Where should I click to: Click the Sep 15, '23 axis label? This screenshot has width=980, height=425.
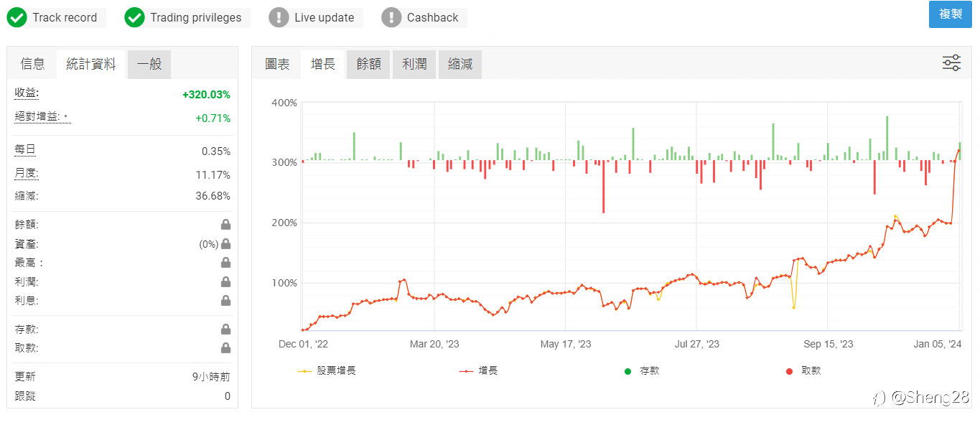pos(828,345)
